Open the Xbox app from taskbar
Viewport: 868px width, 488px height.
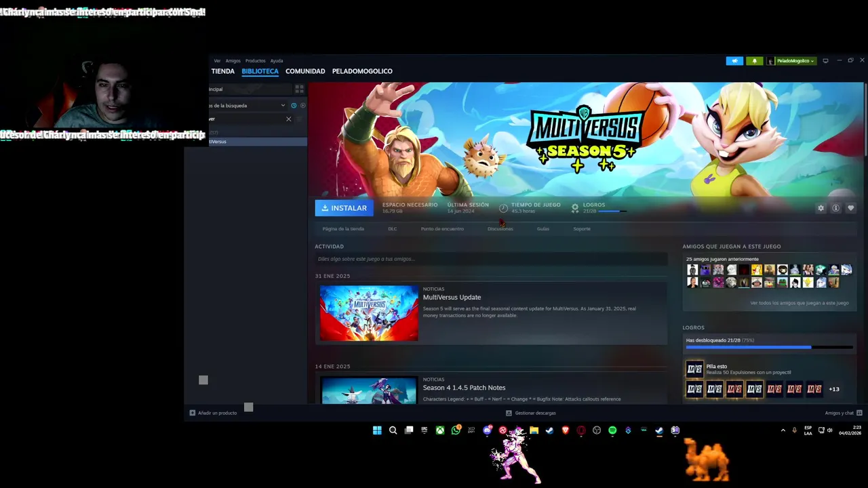pos(440,430)
